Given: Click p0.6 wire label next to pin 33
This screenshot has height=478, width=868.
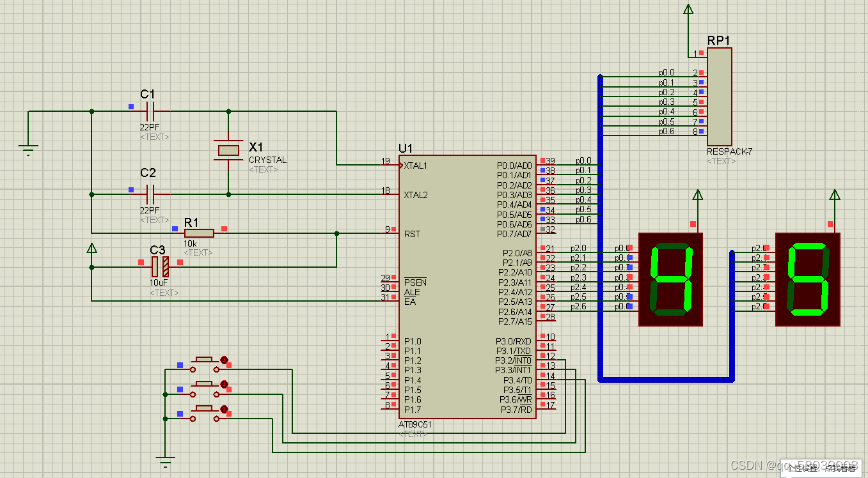Looking at the screenshot, I should coord(583,220).
